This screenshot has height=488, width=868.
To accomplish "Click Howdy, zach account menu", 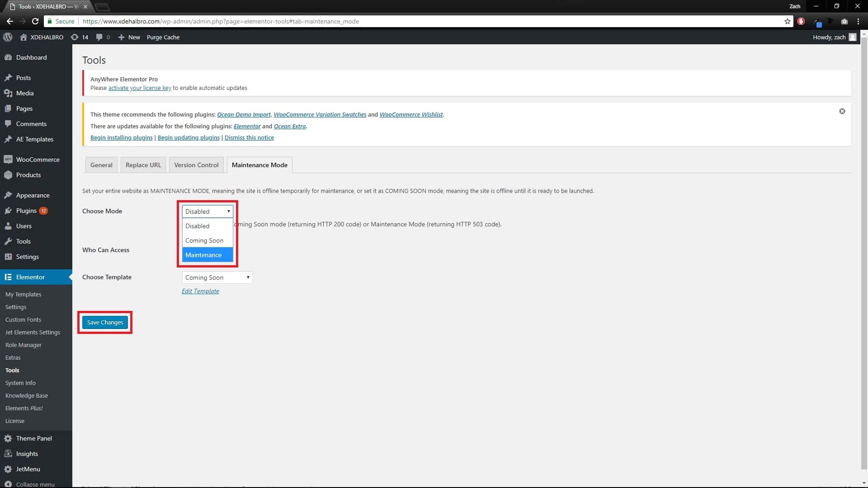I will pos(834,37).
